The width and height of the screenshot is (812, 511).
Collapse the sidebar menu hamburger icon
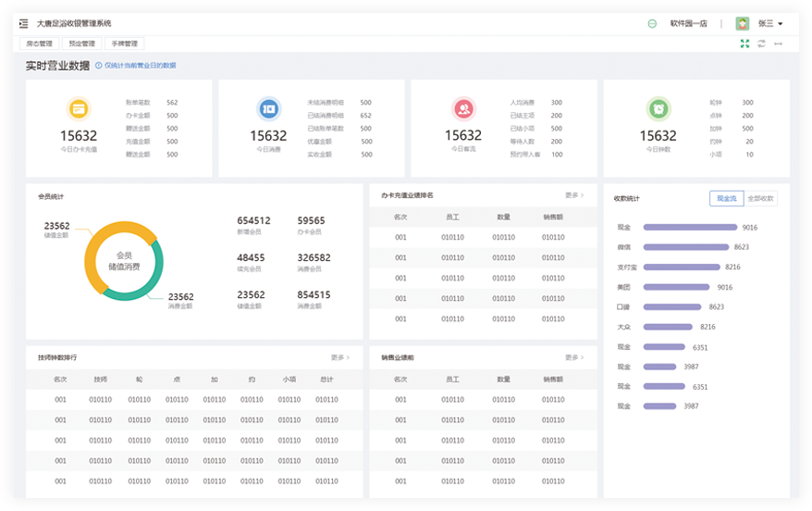click(24, 23)
